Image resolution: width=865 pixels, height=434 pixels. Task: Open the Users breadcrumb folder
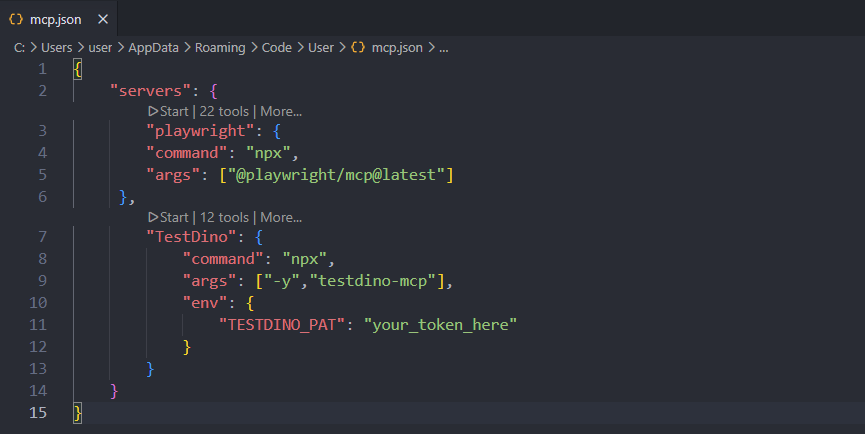pos(58,47)
